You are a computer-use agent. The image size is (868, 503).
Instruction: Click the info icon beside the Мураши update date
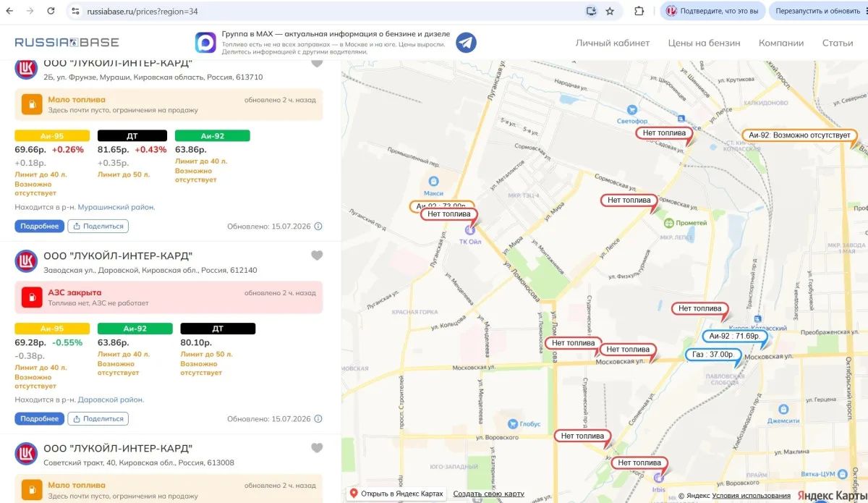pos(318,227)
